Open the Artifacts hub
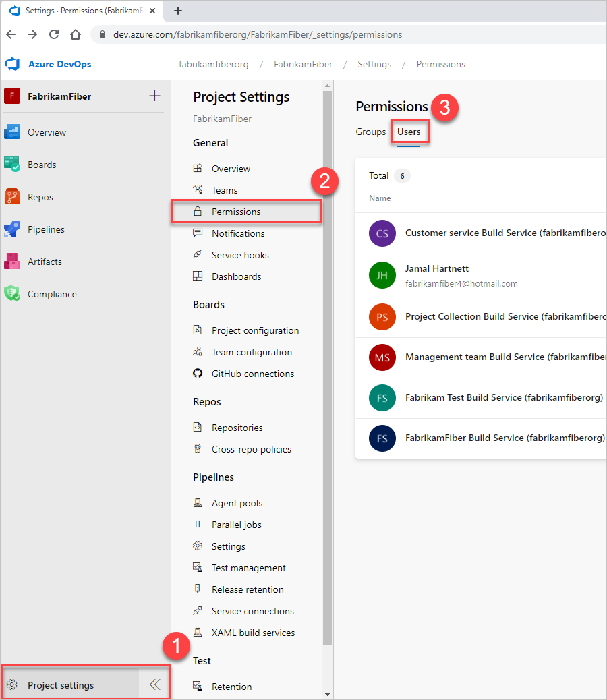The width and height of the screenshot is (607, 700). [44, 262]
